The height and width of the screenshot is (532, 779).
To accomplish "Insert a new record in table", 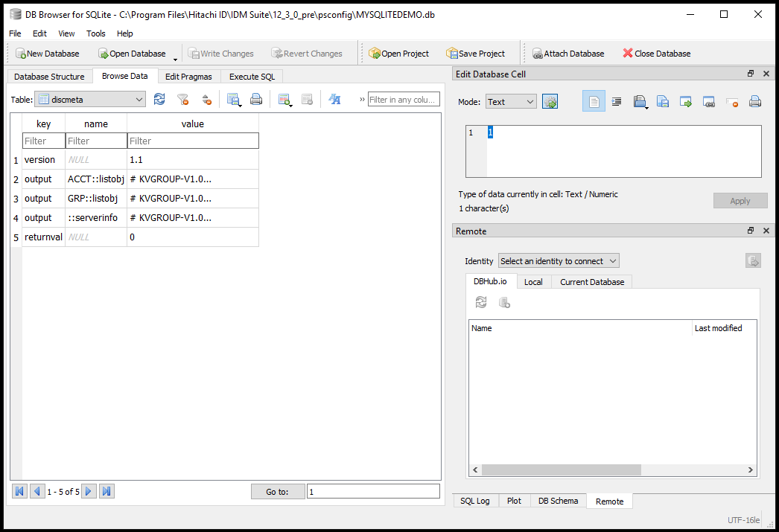I will click(x=284, y=99).
